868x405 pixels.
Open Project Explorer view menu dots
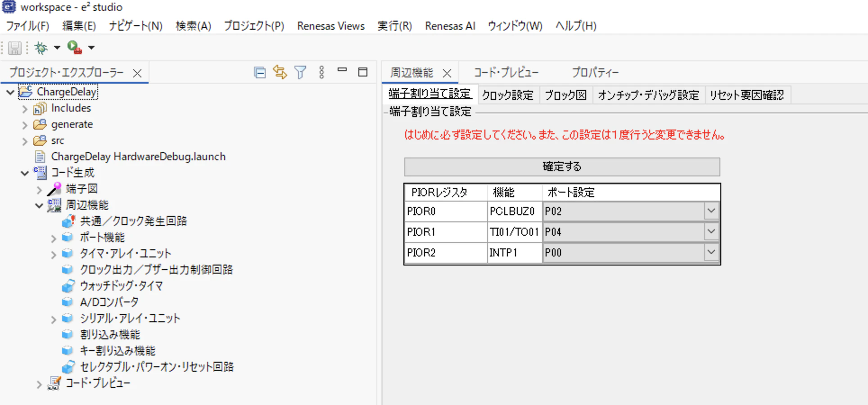[x=321, y=72]
